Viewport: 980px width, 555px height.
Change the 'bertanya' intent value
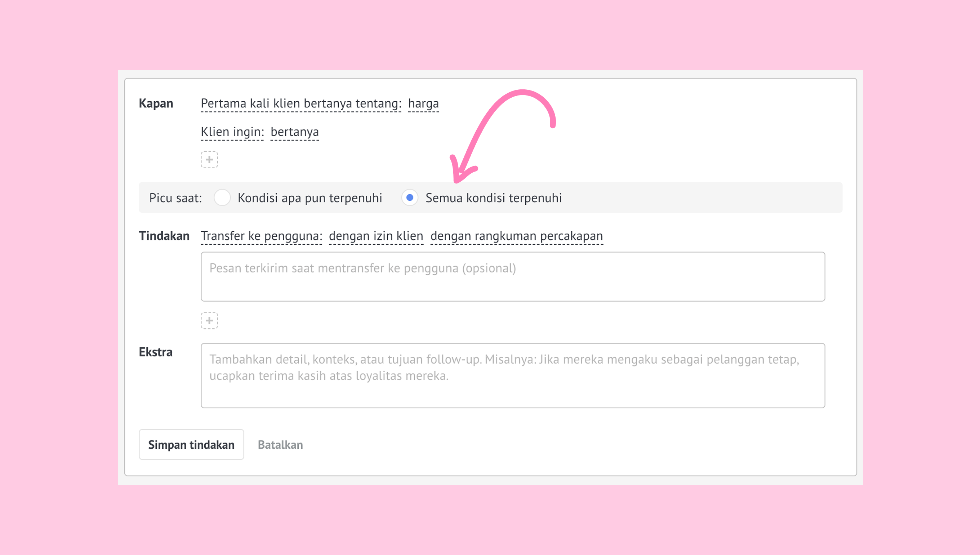pyautogui.click(x=294, y=132)
